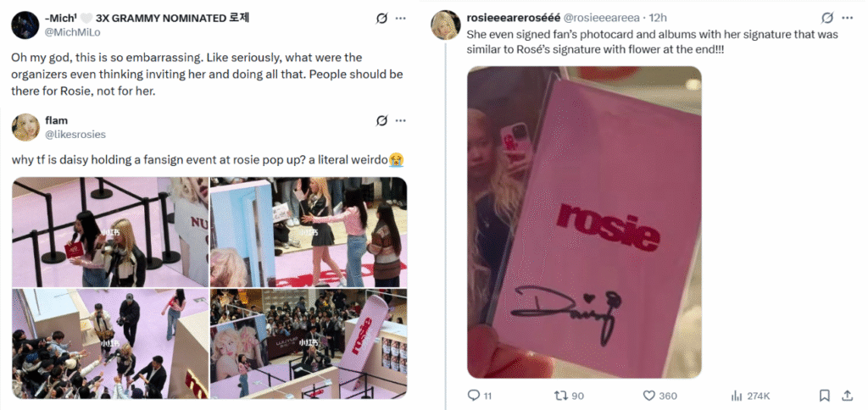Screen dimensions: 868x410
Task: Click the Grok icon on flam's tweet
Action: point(381,120)
